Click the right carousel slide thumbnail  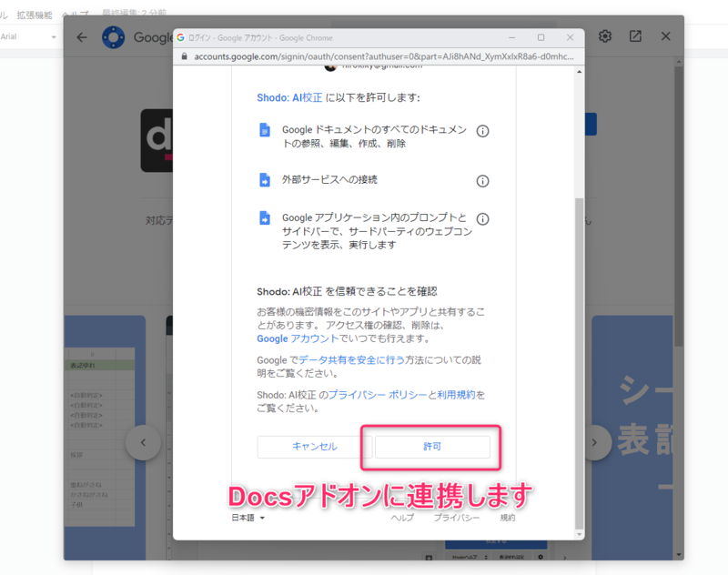pos(632,438)
